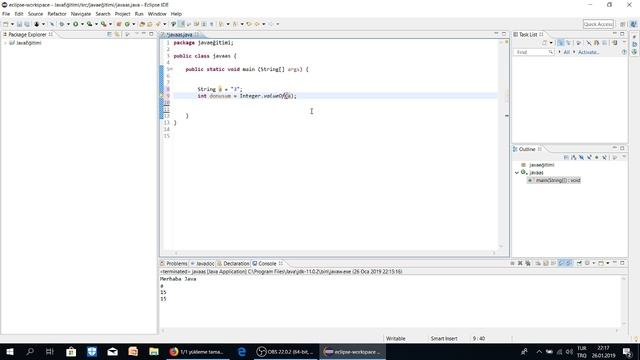Toggle Mark Occurrences in the main toolbar
Screen dimensions: 640x360
tap(181, 24)
